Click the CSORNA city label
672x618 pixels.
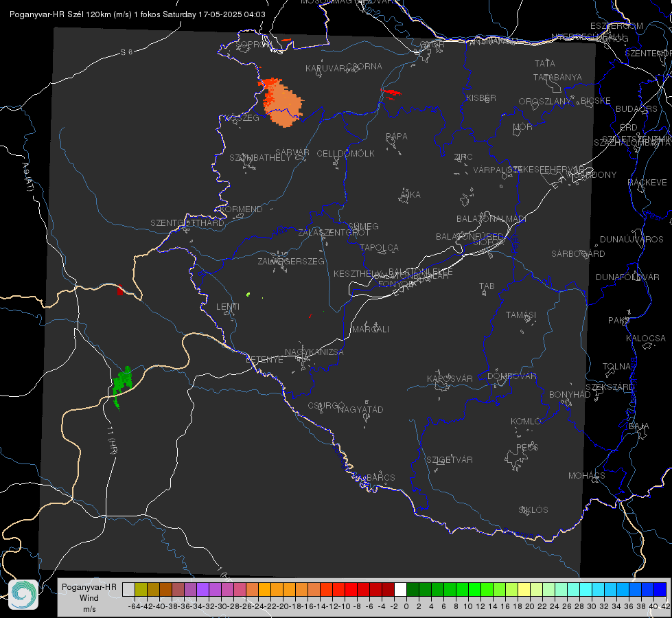pos(364,67)
